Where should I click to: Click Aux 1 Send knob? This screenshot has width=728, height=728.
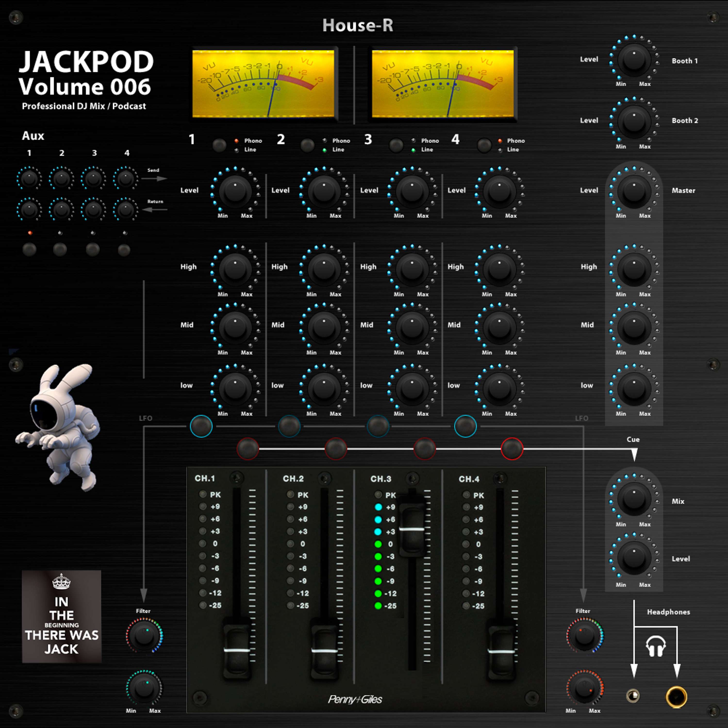coord(29,179)
